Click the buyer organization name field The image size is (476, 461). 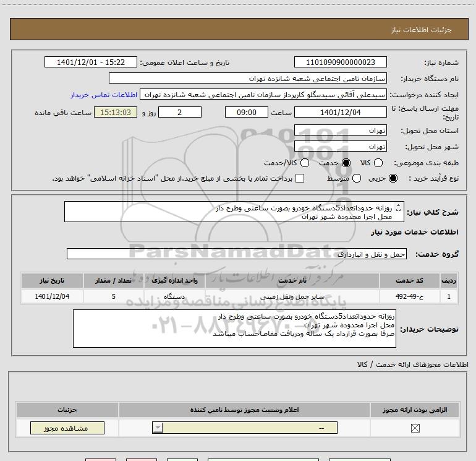pyautogui.click(x=248, y=78)
